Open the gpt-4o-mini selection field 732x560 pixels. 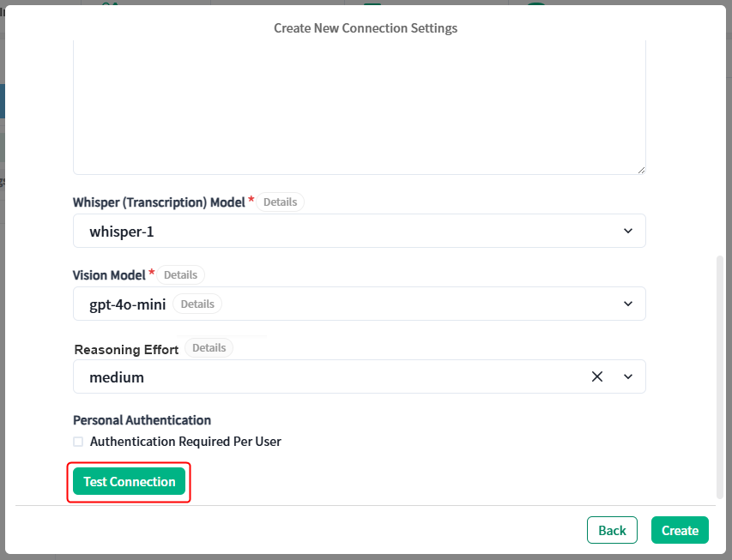point(360,304)
